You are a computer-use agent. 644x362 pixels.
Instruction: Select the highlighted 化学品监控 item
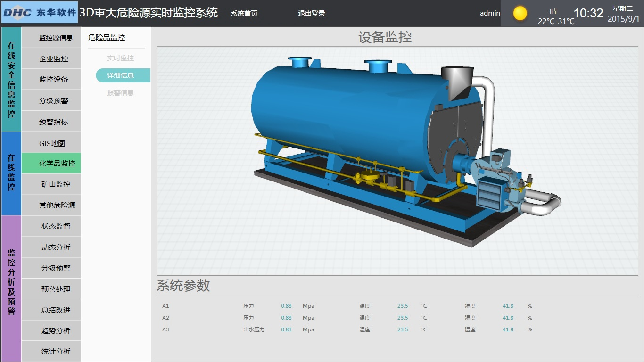[x=57, y=164]
